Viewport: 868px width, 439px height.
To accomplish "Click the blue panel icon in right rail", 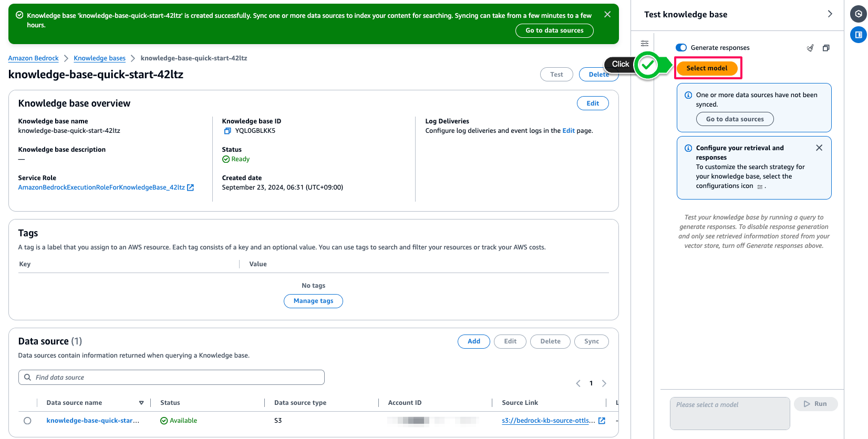I will [x=859, y=35].
